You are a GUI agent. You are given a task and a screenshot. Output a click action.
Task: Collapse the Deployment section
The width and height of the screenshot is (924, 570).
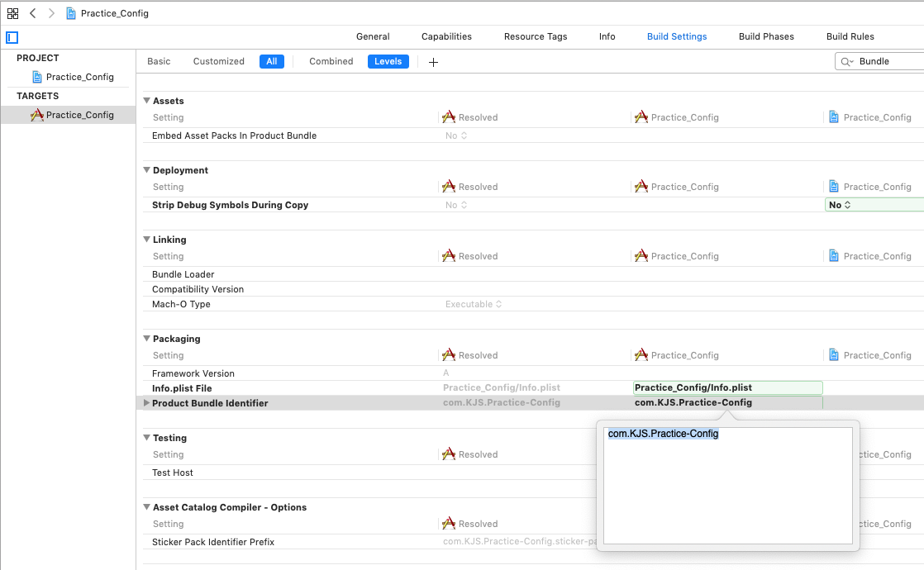[147, 170]
